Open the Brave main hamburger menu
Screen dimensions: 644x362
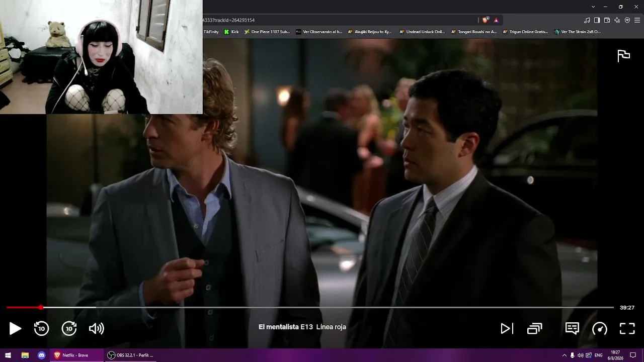(x=637, y=20)
